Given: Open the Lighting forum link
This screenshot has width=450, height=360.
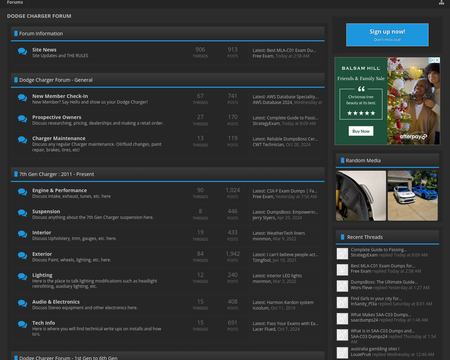Looking at the screenshot, I should click(42, 275).
